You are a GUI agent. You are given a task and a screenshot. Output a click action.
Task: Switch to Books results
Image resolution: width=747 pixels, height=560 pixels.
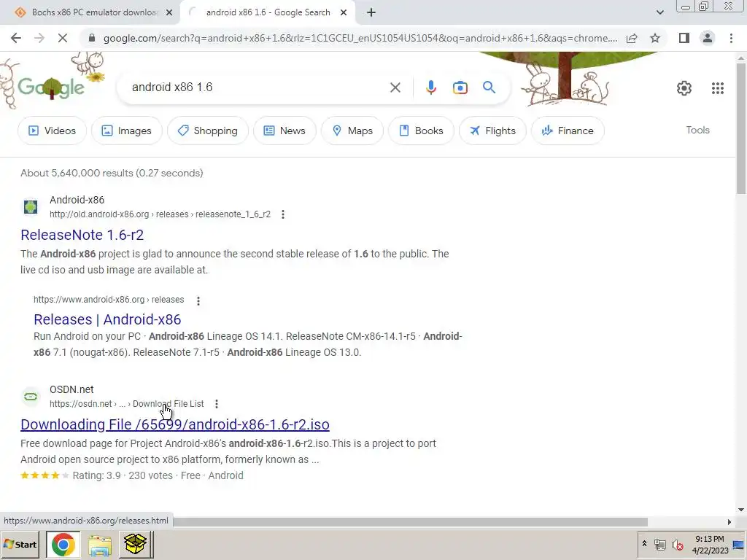tap(421, 131)
